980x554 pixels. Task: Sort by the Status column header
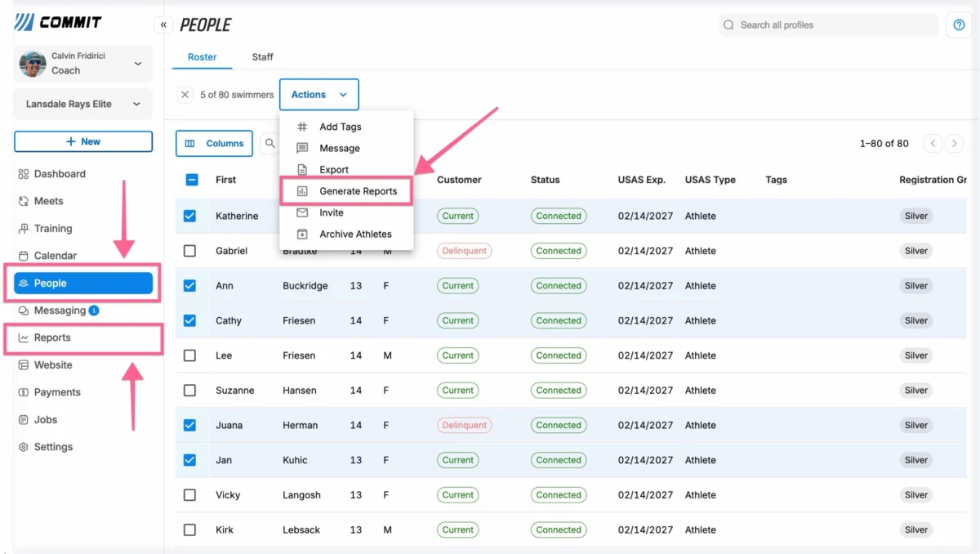pyautogui.click(x=546, y=180)
